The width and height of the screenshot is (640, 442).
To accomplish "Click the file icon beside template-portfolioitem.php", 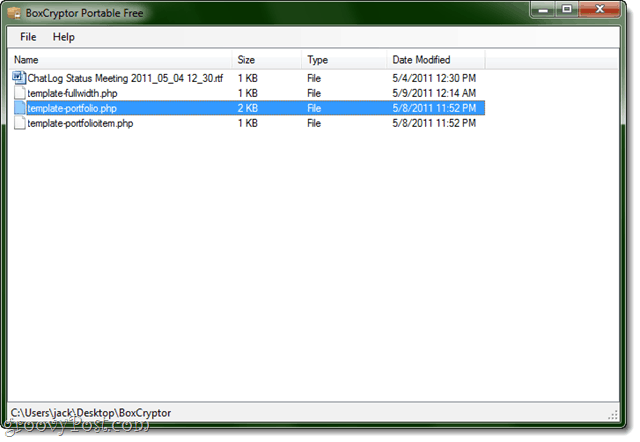I will (20, 123).
